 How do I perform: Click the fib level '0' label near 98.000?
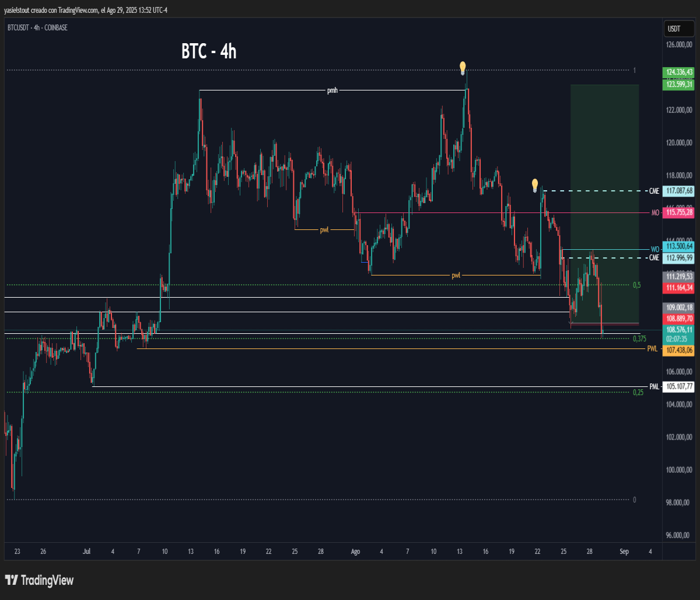(635, 500)
